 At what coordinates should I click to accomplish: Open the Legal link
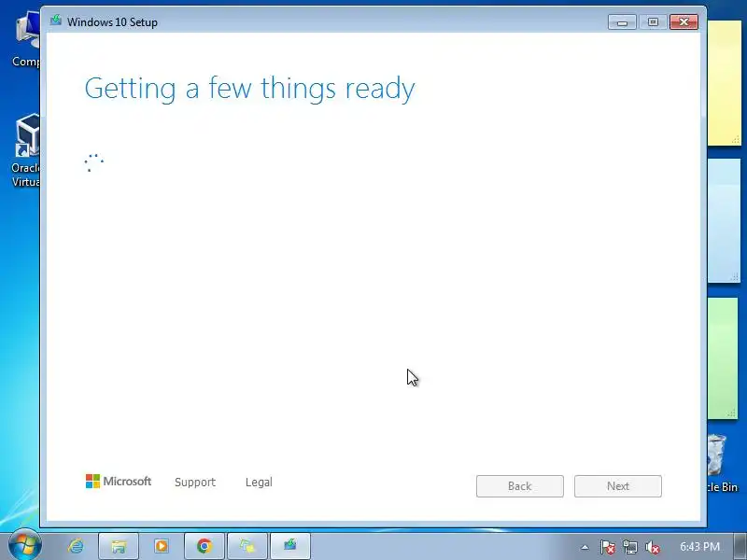[259, 482]
